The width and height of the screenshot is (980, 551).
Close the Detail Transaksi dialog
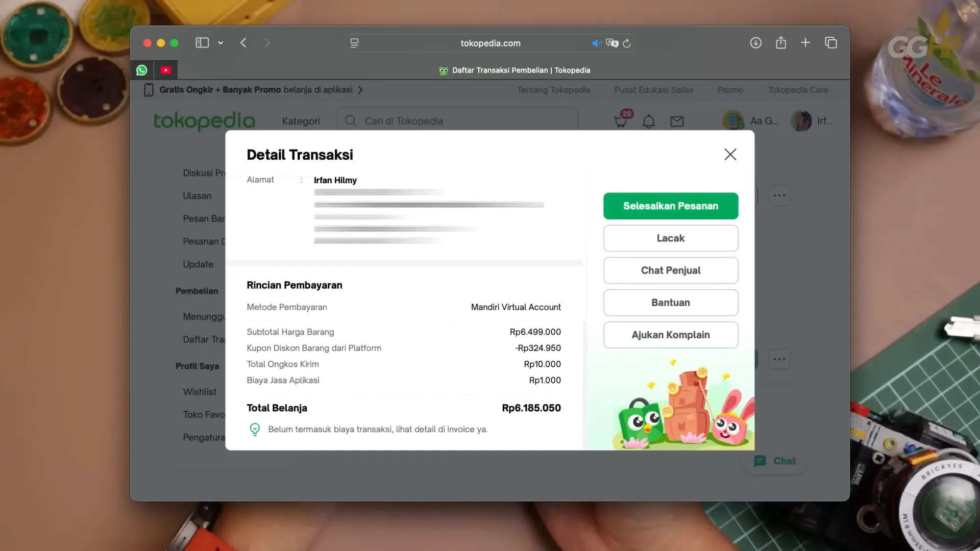pyautogui.click(x=730, y=155)
